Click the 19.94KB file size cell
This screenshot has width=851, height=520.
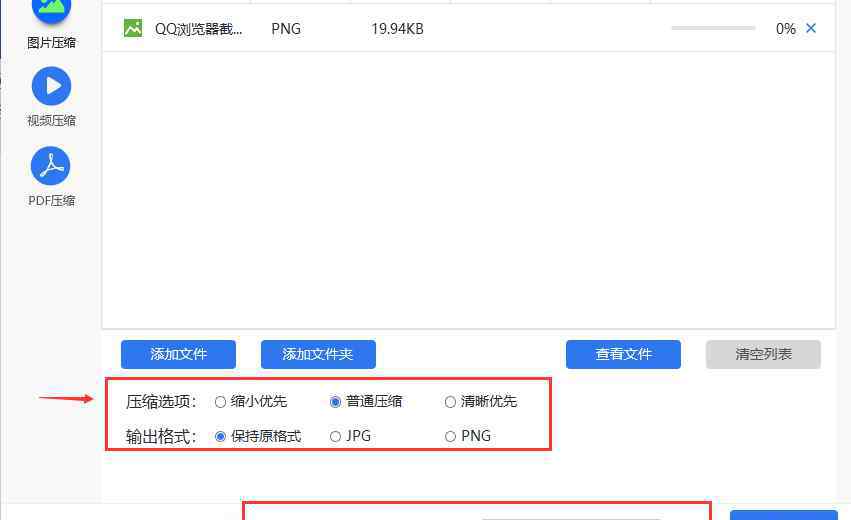[x=397, y=29]
